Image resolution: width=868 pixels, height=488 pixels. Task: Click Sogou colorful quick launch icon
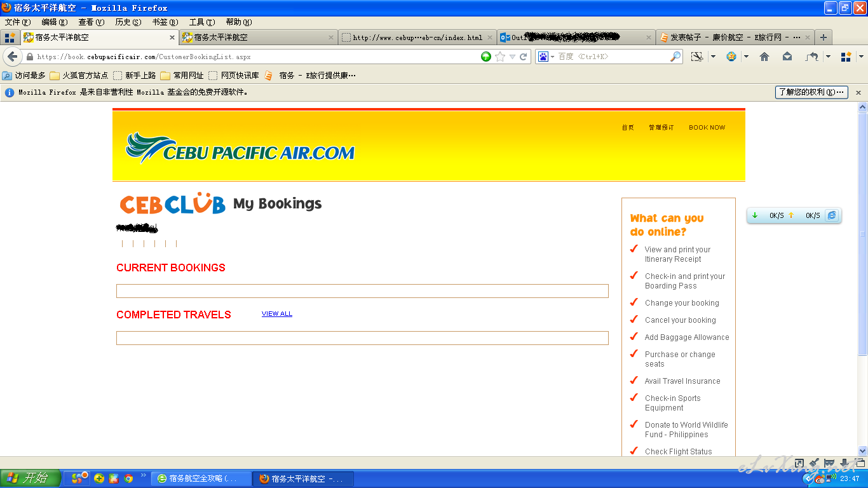79,478
